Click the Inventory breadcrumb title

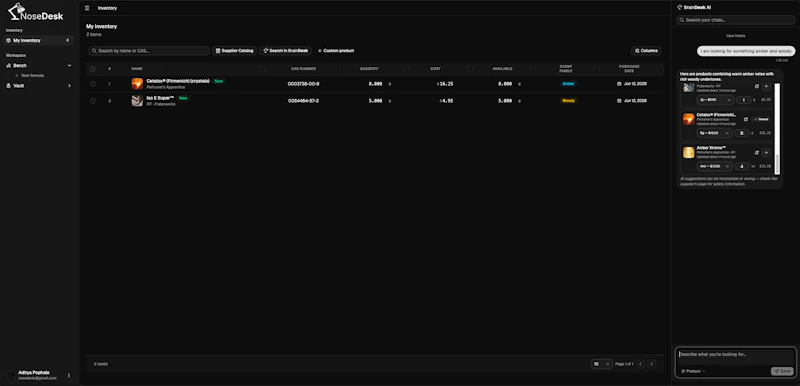(107, 8)
